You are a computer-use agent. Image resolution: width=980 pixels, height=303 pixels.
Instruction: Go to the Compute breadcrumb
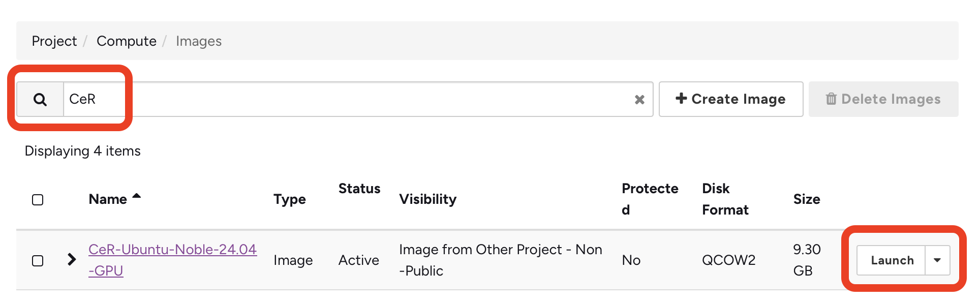[126, 41]
